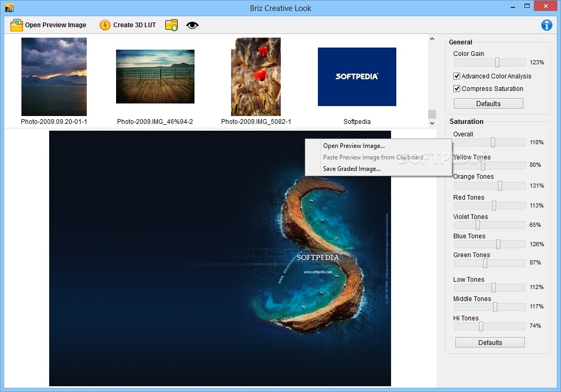This screenshot has height=392, width=561.
Task: Select the Photo-2009.09.20-01-1 thumbnail
Action: tap(54, 76)
